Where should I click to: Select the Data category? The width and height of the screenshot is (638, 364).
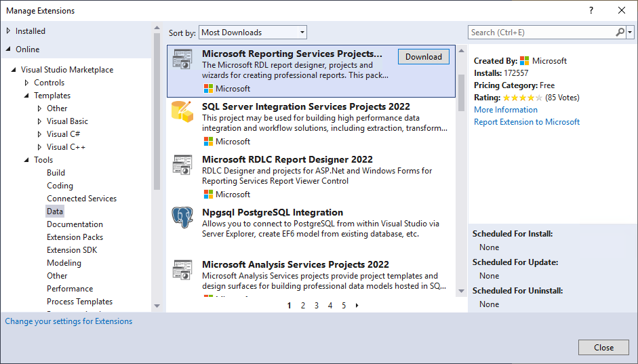pos(54,211)
